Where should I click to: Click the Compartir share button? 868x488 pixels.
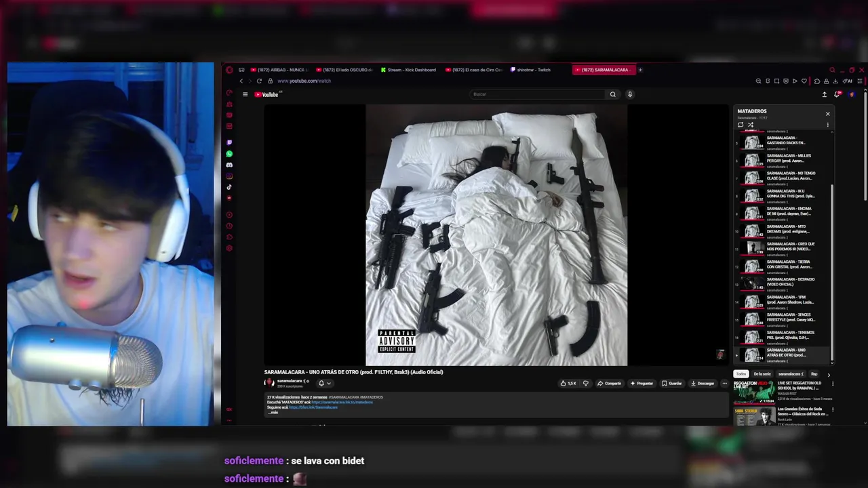click(609, 383)
